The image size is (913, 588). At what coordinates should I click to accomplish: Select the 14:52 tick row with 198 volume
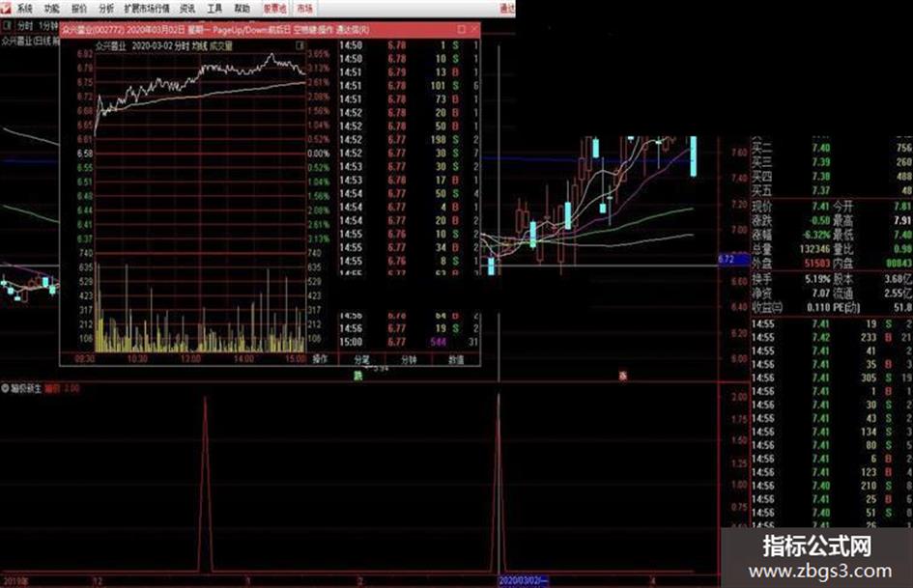(409, 140)
